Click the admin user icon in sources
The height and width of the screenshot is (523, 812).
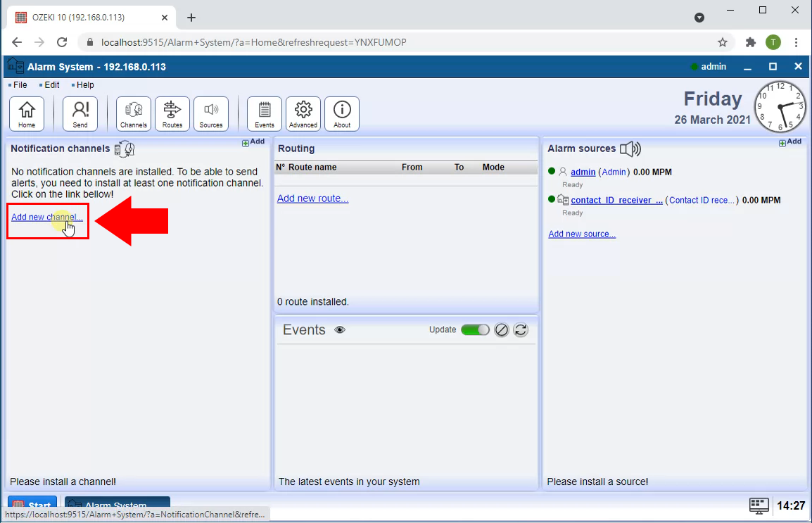[x=563, y=171]
